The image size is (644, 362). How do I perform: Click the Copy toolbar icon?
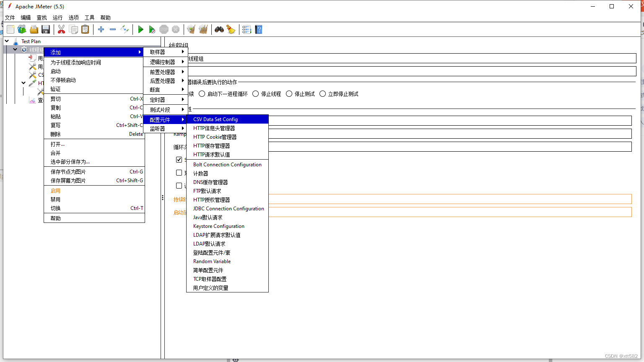point(73,29)
